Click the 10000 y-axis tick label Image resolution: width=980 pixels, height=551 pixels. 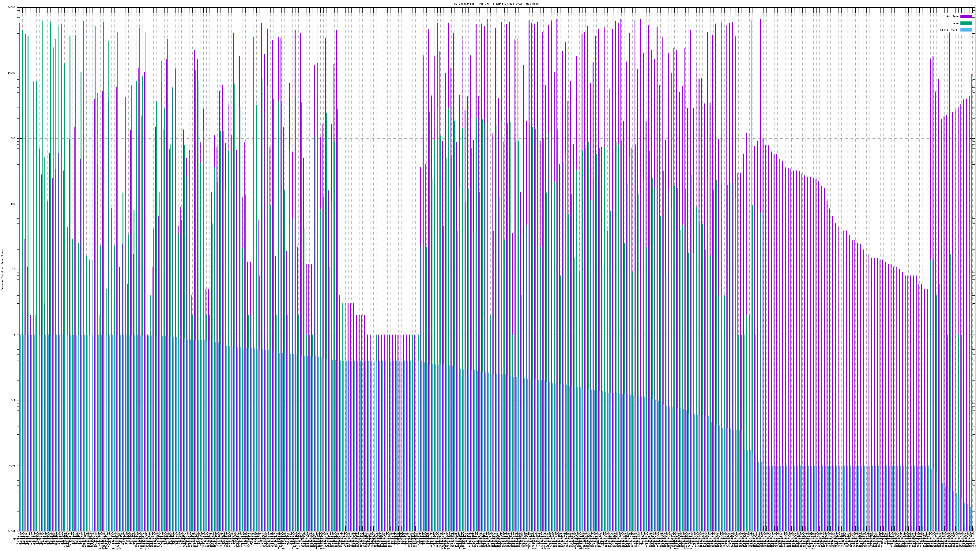[12, 73]
